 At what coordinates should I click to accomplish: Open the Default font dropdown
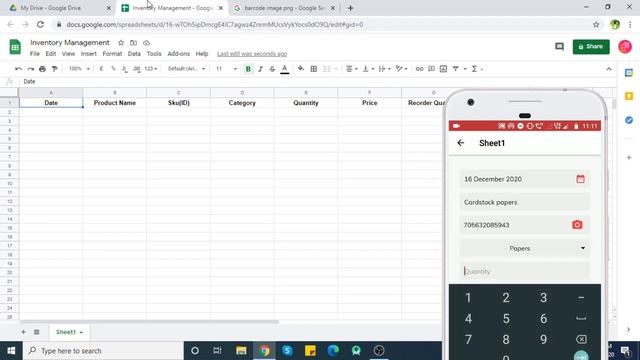tap(186, 69)
